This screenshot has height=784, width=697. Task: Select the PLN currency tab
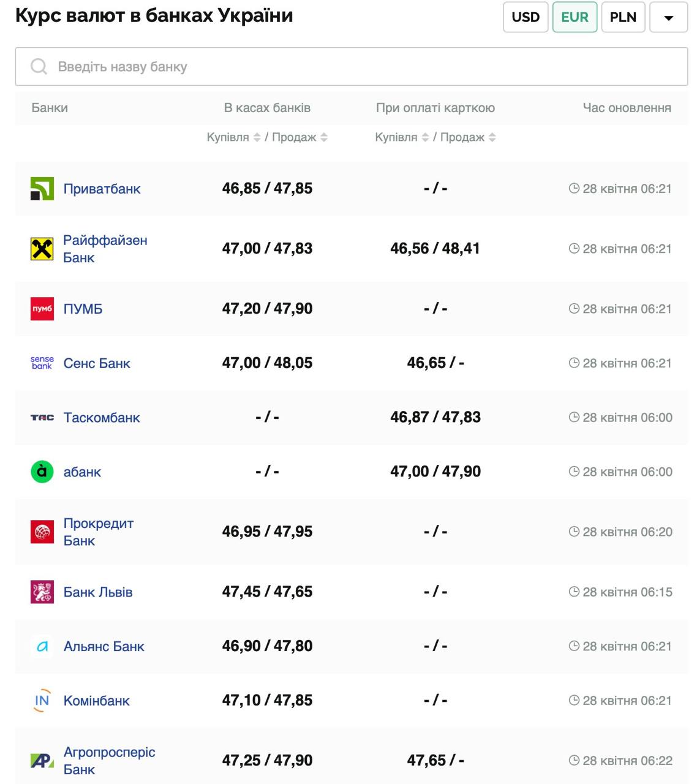click(x=623, y=17)
